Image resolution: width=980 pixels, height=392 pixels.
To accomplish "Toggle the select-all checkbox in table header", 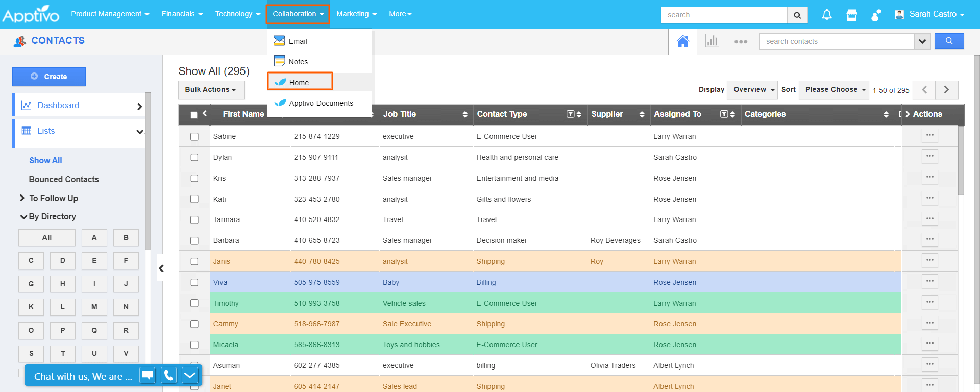I will [x=194, y=115].
